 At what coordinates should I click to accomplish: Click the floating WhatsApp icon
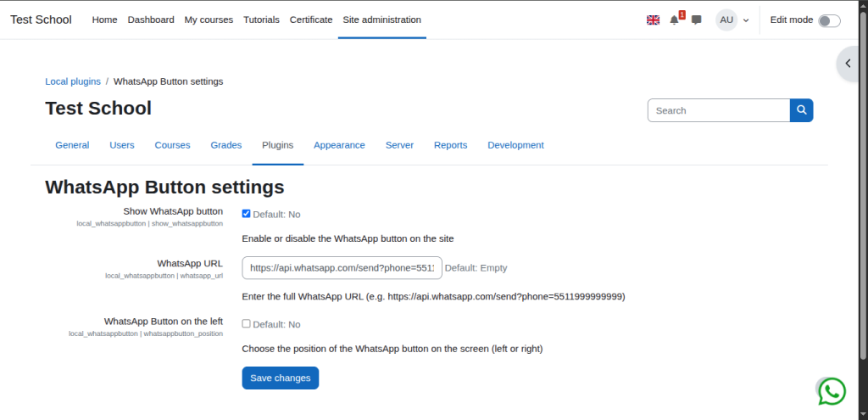[x=832, y=392]
